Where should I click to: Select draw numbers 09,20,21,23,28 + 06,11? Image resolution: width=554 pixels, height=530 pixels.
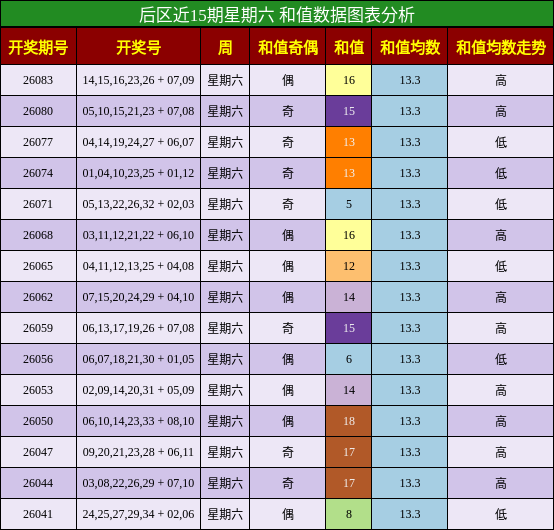[138, 452]
